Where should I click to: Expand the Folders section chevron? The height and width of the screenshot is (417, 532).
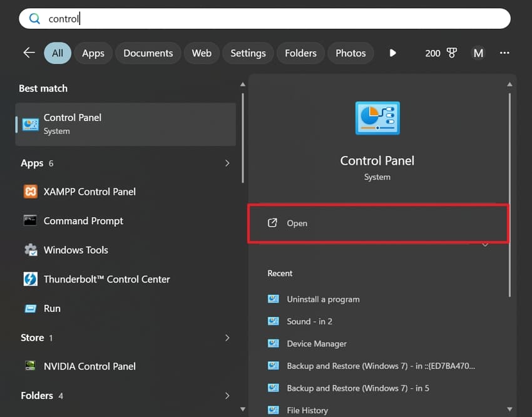tap(227, 396)
